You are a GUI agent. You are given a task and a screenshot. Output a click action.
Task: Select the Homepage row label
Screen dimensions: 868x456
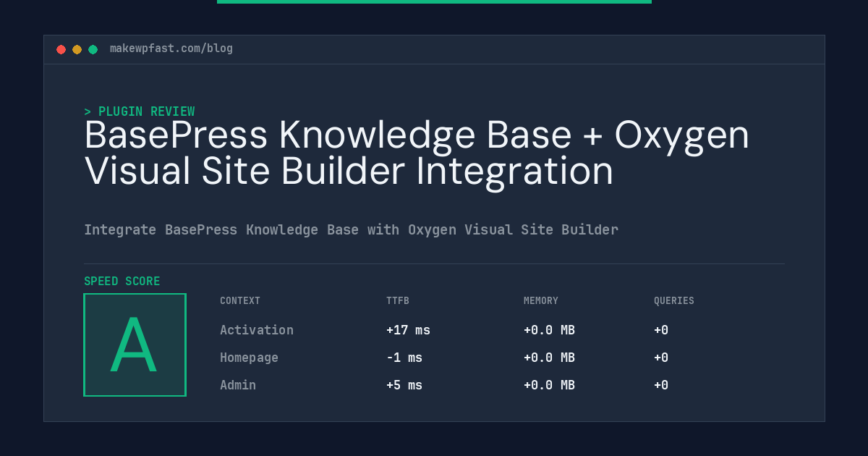[x=249, y=358]
